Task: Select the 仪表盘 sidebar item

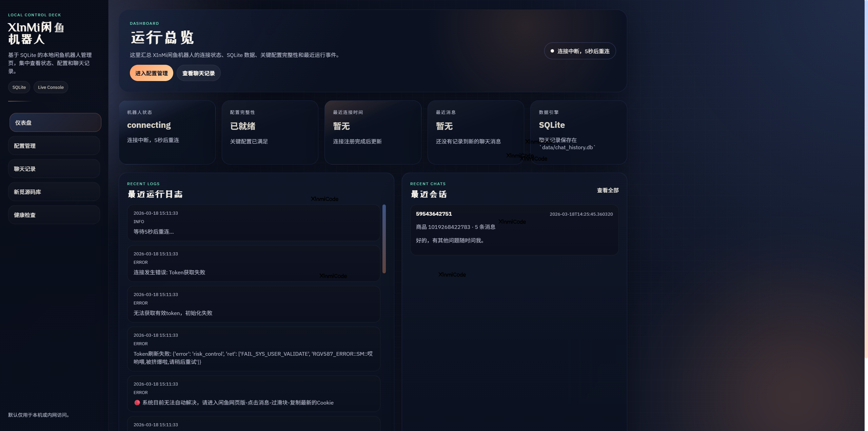Action: (x=55, y=122)
